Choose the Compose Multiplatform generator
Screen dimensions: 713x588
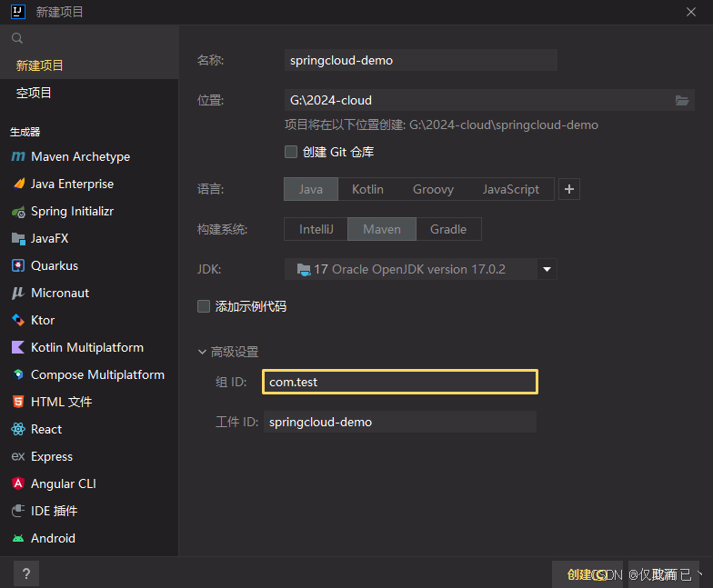pyautogui.click(x=89, y=374)
